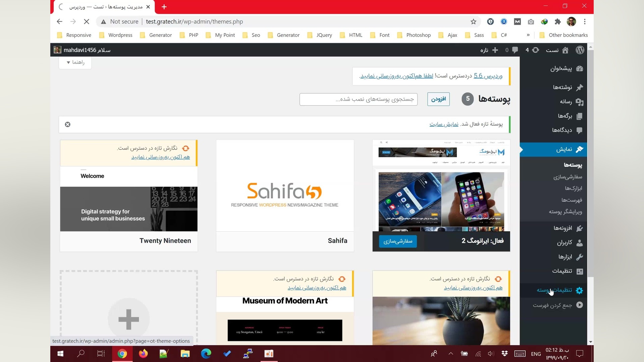
Task: Update the Museum of Modern Art theme
Action: [x=317, y=288]
